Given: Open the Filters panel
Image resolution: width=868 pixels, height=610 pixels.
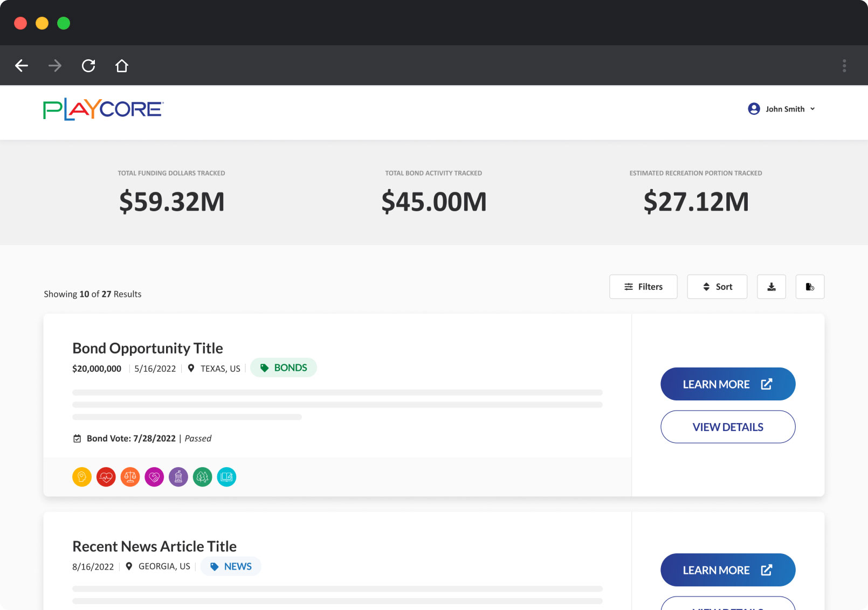Looking at the screenshot, I should pos(643,287).
